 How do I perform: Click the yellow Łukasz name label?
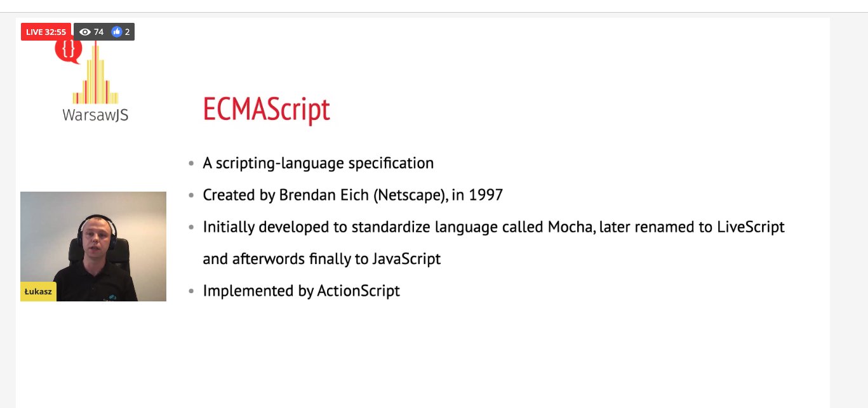pos(39,291)
